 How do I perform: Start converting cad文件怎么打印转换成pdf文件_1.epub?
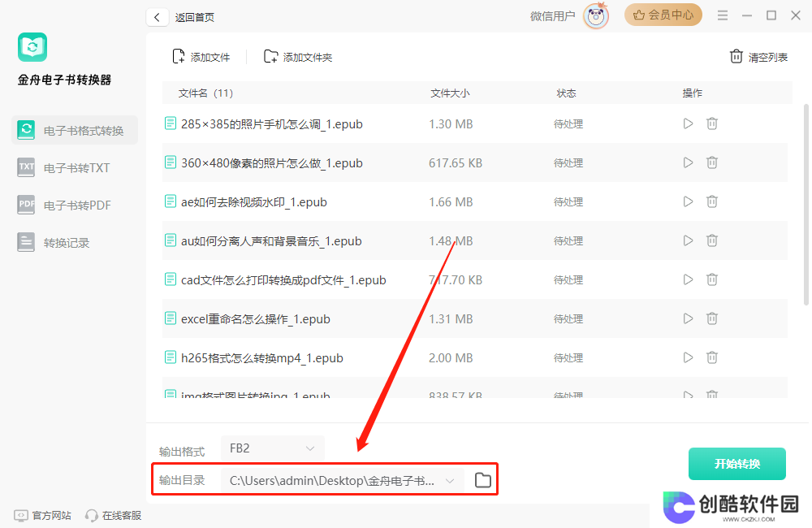point(688,279)
